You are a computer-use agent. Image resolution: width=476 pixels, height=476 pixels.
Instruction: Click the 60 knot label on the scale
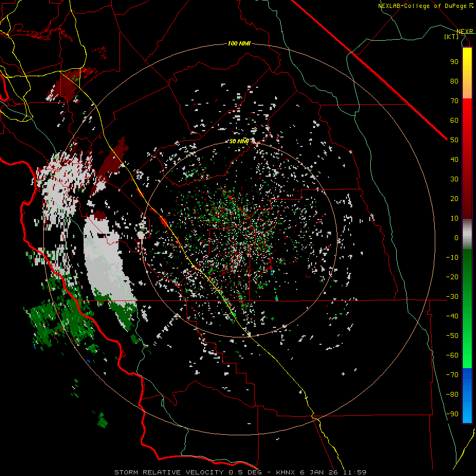(x=454, y=120)
